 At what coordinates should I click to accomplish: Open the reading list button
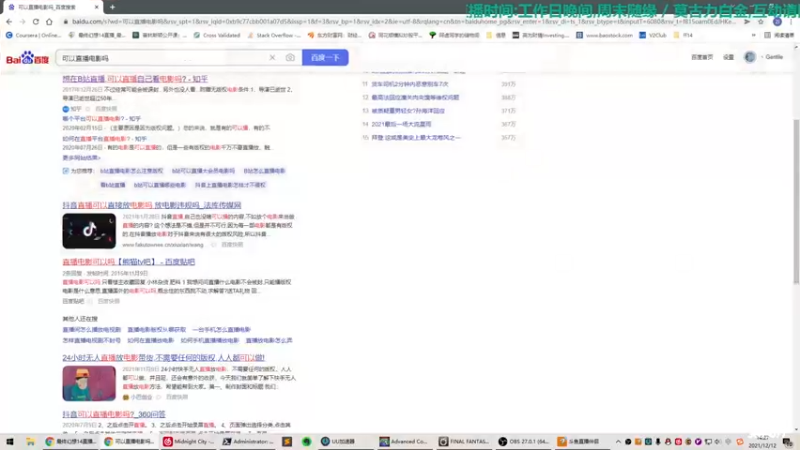[x=779, y=35]
